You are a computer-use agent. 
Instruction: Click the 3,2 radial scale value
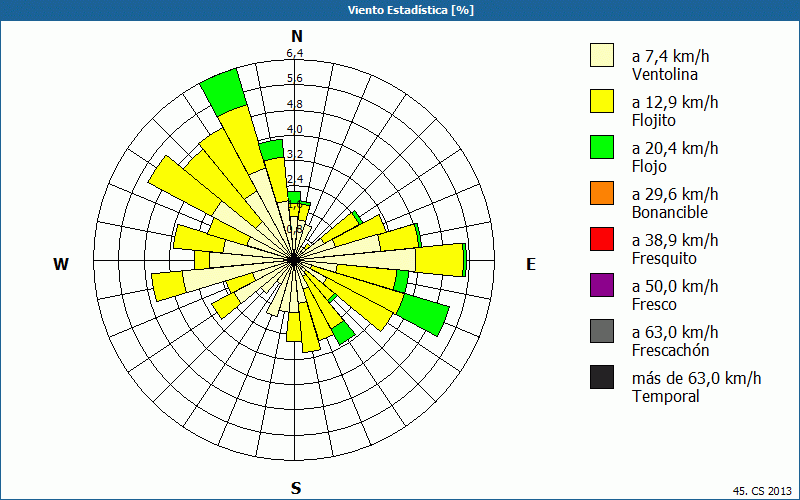pos(294,154)
